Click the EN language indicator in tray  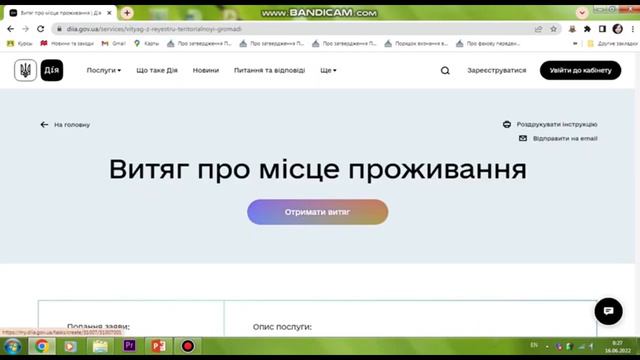click(x=534, y=345)
